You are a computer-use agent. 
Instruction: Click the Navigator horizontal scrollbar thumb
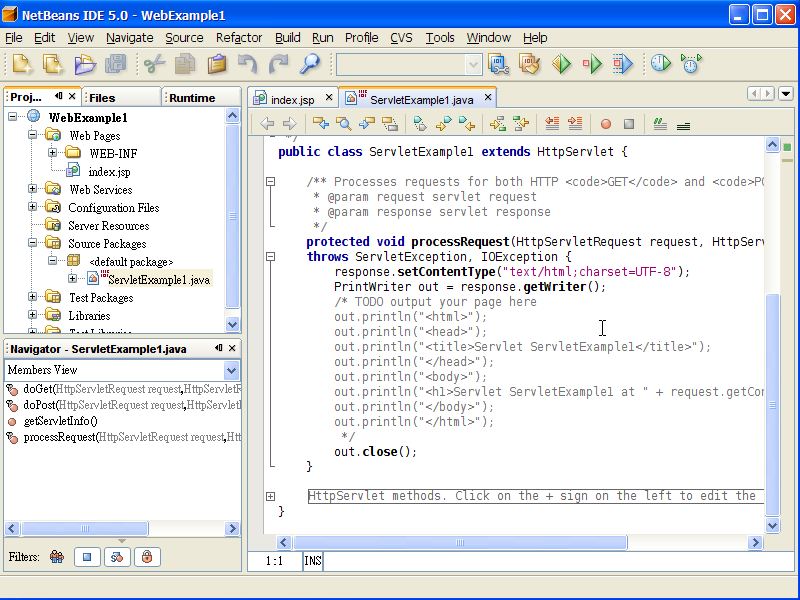click(x=85, y=529)
